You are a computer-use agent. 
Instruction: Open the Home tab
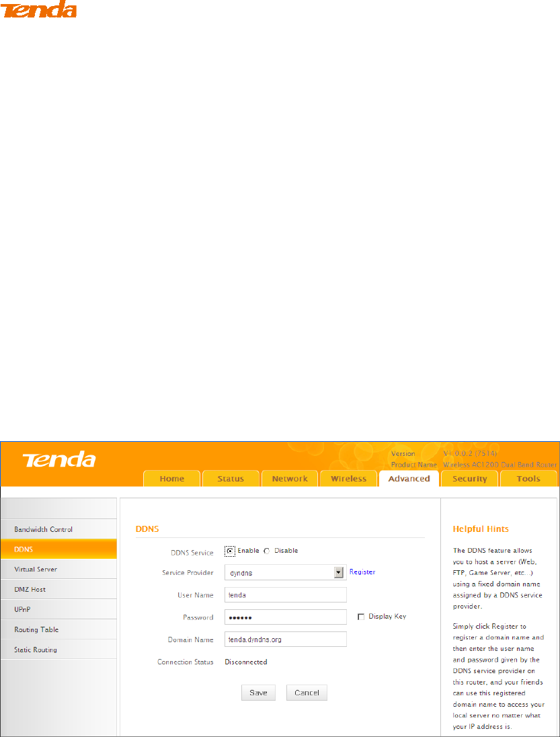click(x=172, y=479)
